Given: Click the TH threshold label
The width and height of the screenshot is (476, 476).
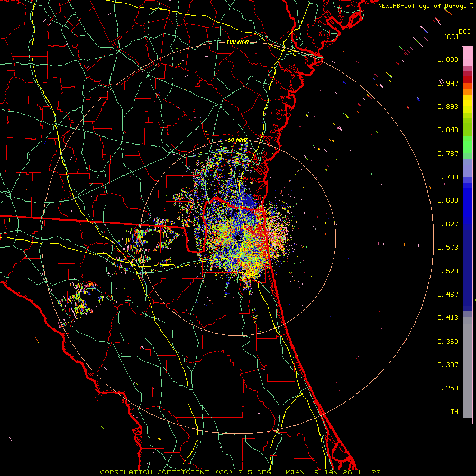Looking at the screenshot, I should 454,412.
